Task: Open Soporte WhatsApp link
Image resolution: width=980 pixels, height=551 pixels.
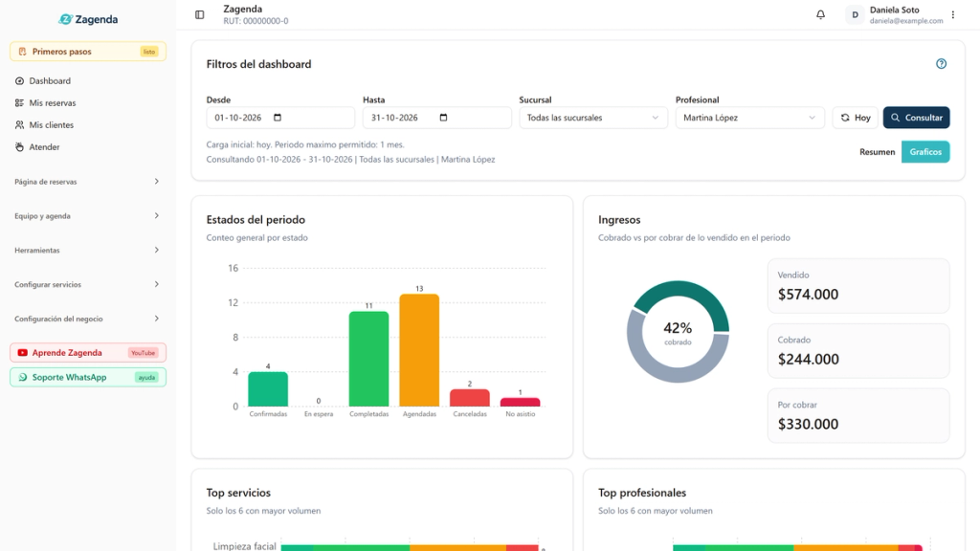Action: (88, 377)
